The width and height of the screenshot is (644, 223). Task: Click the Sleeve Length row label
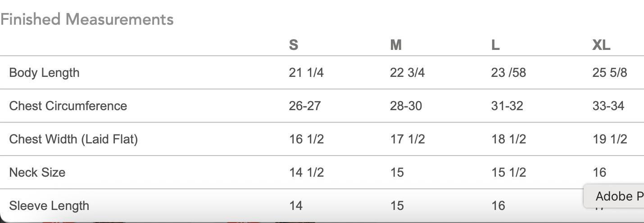(x=49, y=206)
